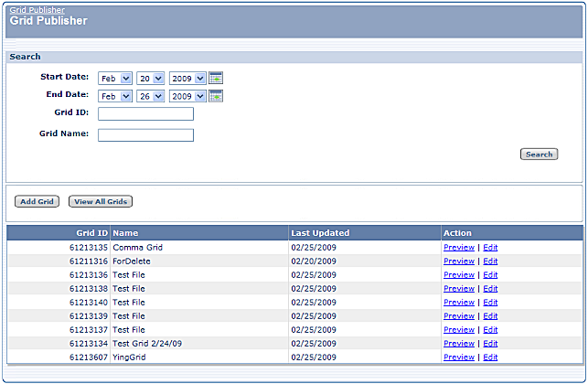The height and width of the screenshot is (384, 588).
Task: Expand the End Date month dropdown
Action: pyautogui.click(x=115, y=96)
